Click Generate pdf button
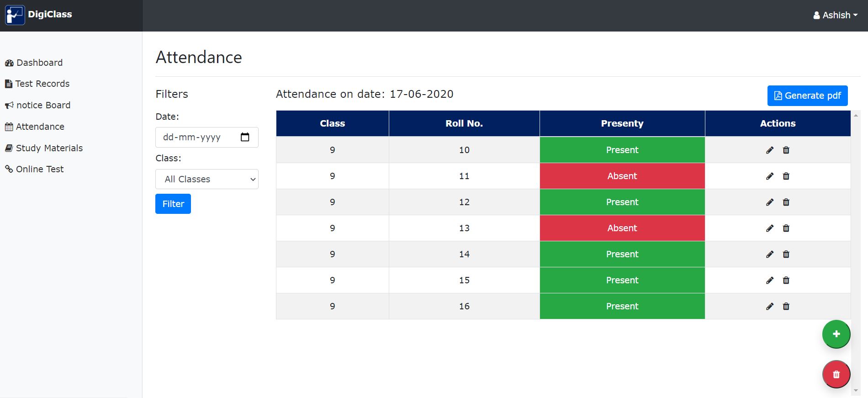The image size is (868, 398). click(x=807, y=96)
